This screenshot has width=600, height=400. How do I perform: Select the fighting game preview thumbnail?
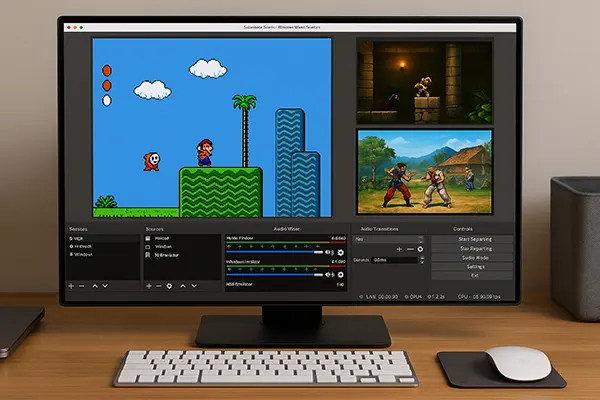pyautogui.click(x=425, y=171)
